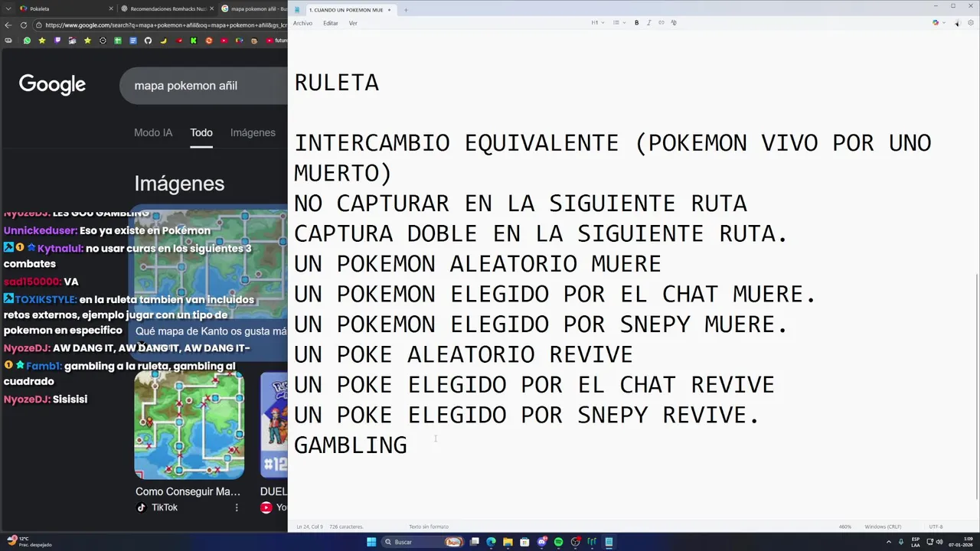The width and height of the screenshot is (980, 551).
Task: Click the line 'UN POKE ALEATORIO REVIVE'
Action: pyautogui.click(x=463, y=354)
